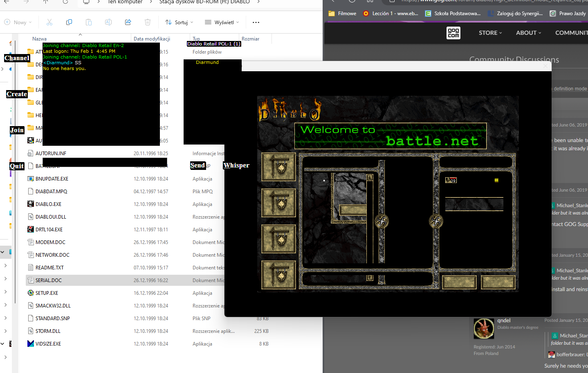Click the Delete trash icon in Explorer toolbar

tap(148, 22)
